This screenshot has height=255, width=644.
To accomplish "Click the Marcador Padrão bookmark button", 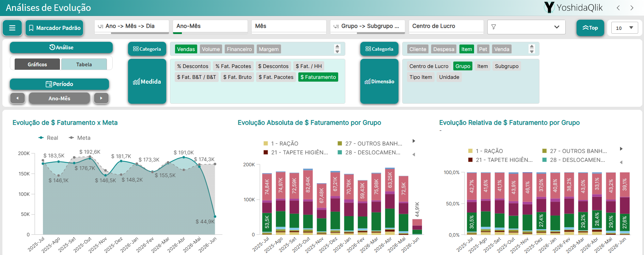I will pos(54,28).
